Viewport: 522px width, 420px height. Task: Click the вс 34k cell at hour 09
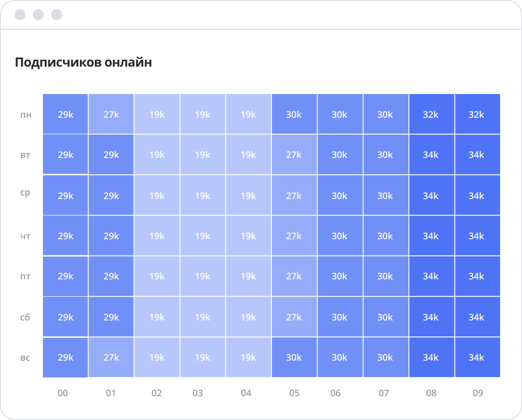pos(477,357)
